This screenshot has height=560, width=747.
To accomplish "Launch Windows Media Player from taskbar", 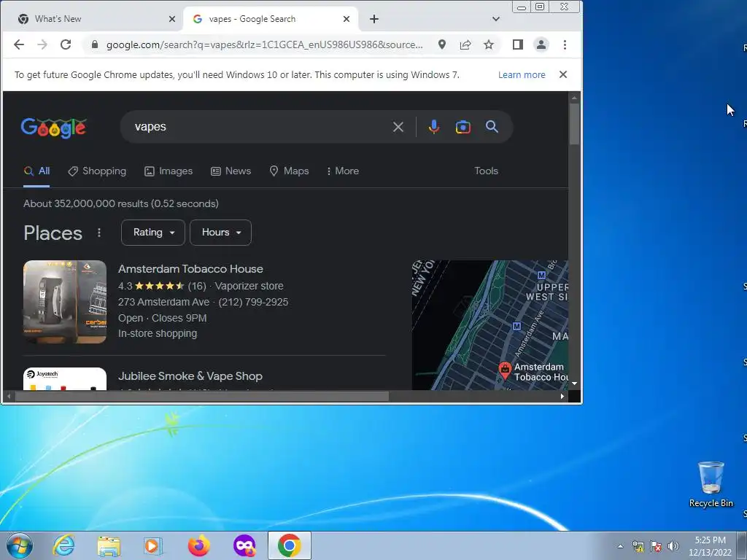I will coord(153,546).
